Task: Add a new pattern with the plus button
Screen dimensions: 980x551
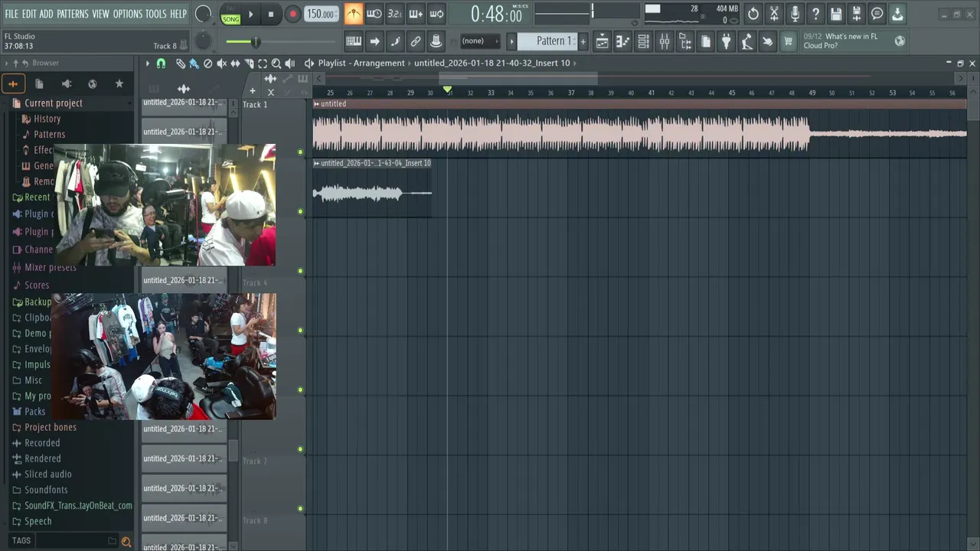Action: (x=583, y=41)
